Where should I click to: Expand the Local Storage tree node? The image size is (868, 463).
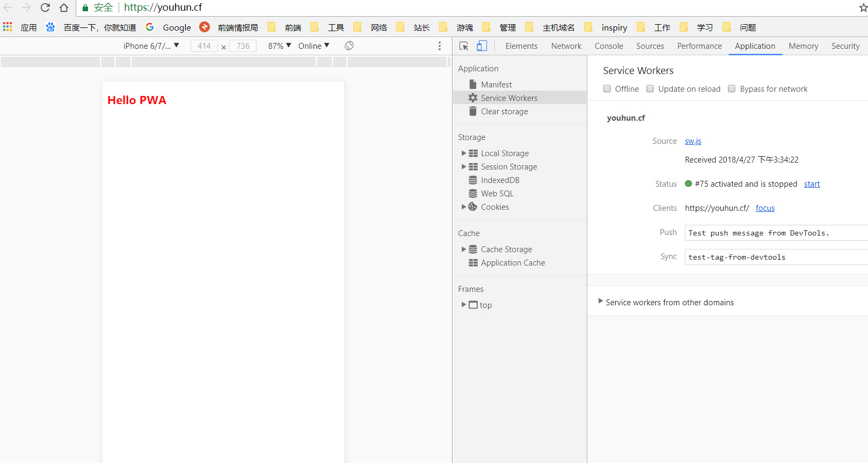(x=464, y=153)
